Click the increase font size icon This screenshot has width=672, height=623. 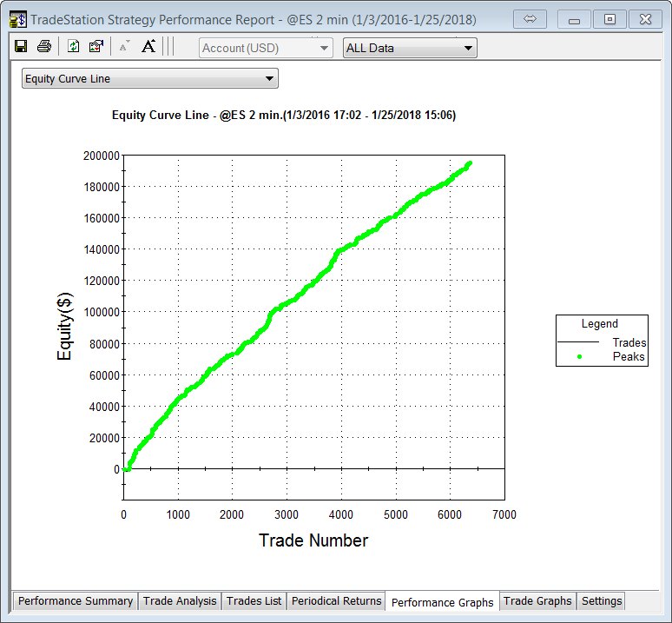[148, 47]
